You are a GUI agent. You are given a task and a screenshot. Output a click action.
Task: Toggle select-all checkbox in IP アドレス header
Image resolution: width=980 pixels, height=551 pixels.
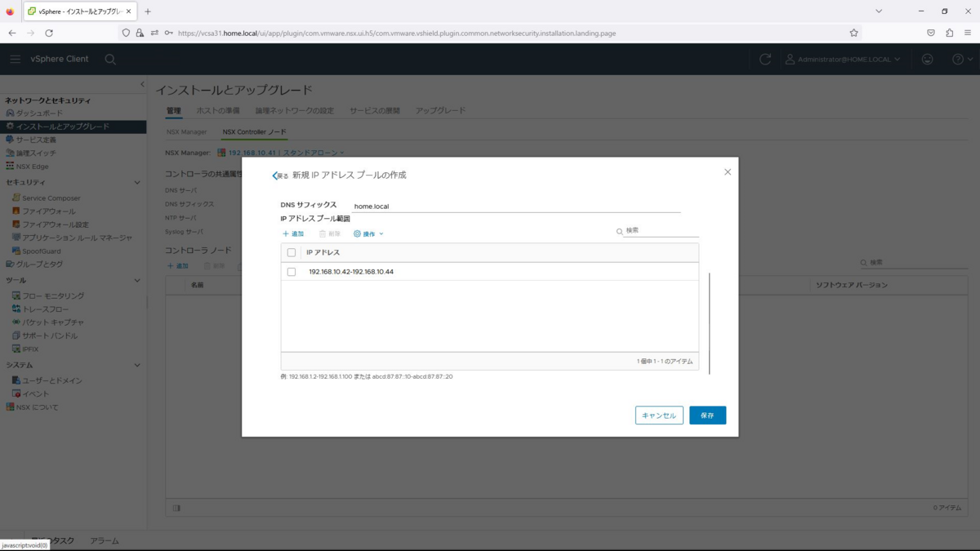(x=292, y=252)
